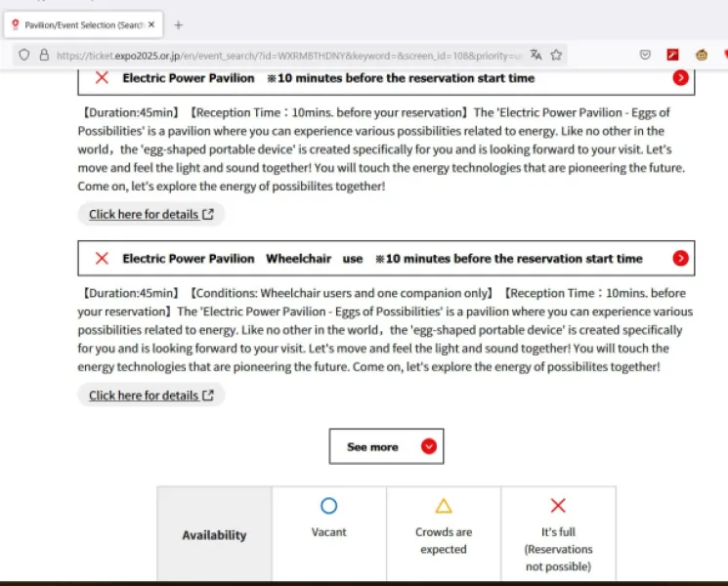Close the Pavilion/Event Selection tab
This screenshot has height=586, width=728.
coord(151,24)
